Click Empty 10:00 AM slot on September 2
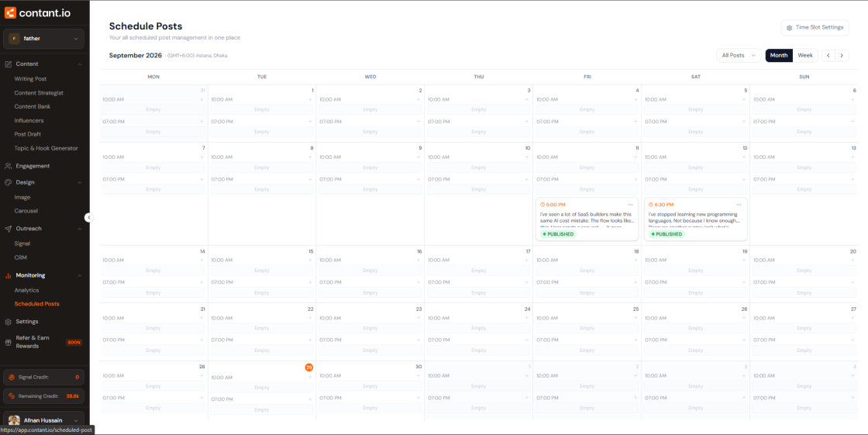This screenshot has height=435, width=868. pos(370,110)
